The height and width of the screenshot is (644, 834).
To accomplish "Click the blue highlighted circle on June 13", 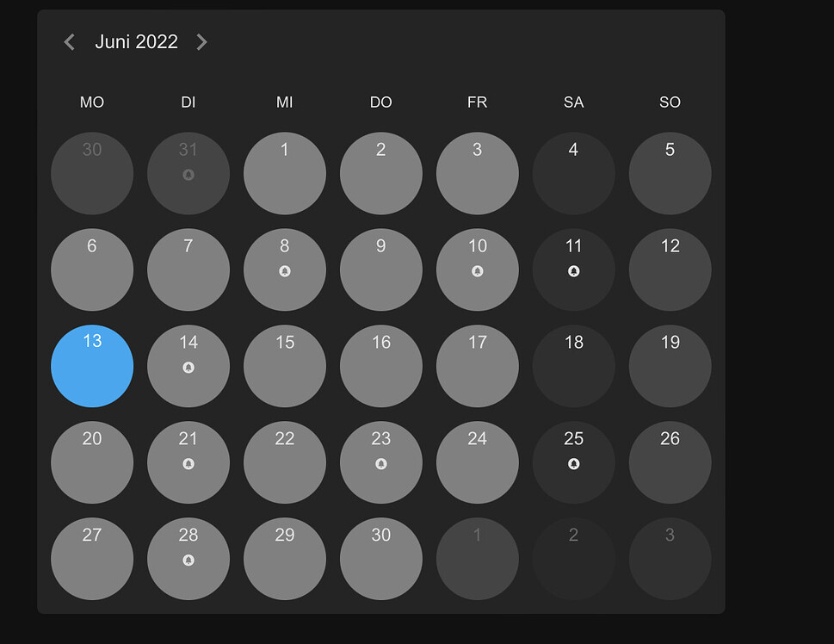I will [x=92, y=367].
